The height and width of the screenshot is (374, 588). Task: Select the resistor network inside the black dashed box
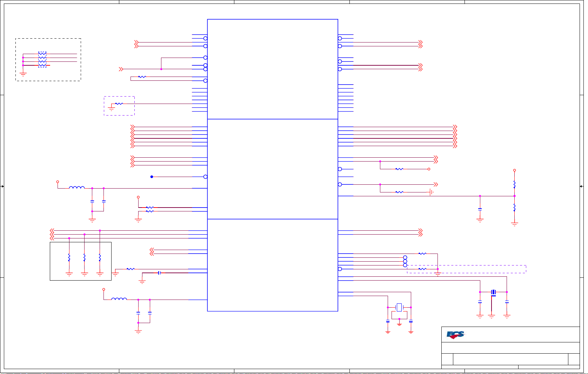point(42,60)
